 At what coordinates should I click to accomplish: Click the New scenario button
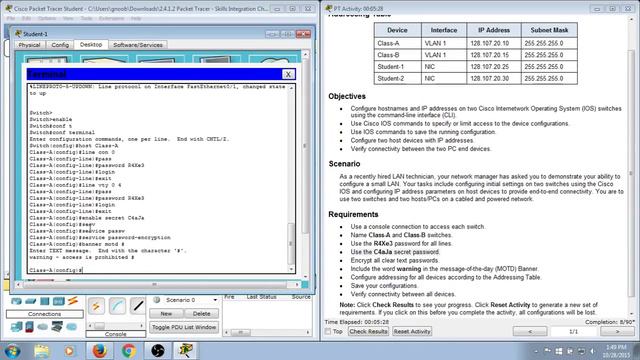(166, 313)
